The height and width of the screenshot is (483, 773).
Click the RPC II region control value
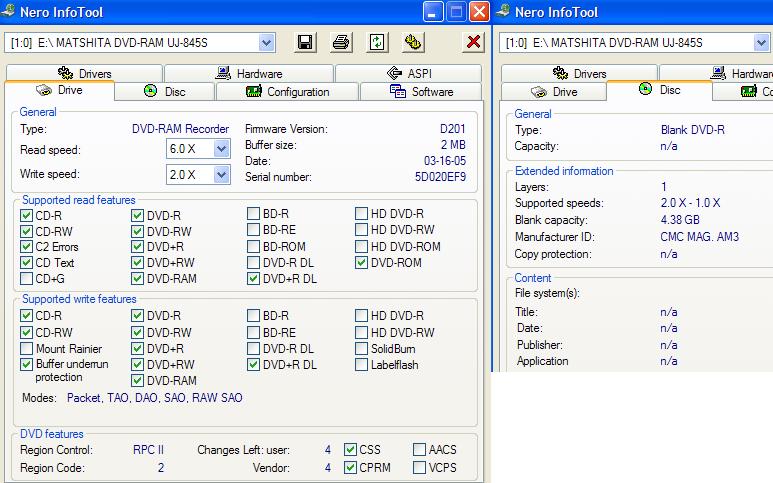[x=148, y=449]
